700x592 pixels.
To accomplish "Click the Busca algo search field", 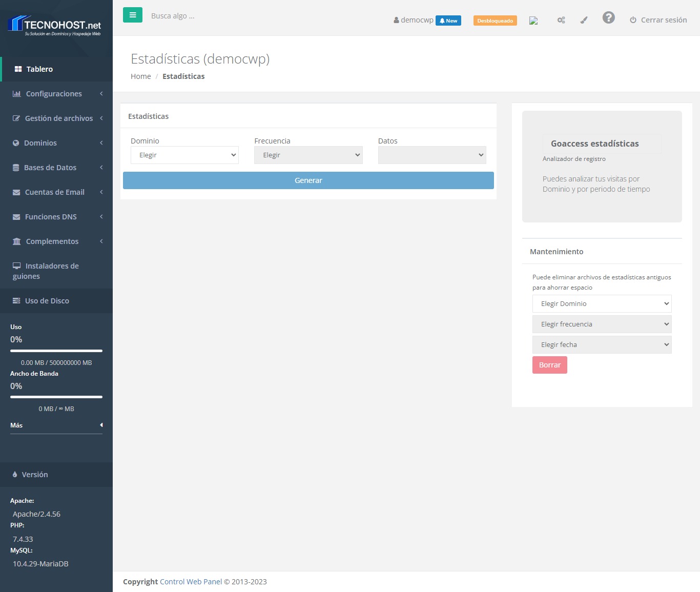I will 205,16.
